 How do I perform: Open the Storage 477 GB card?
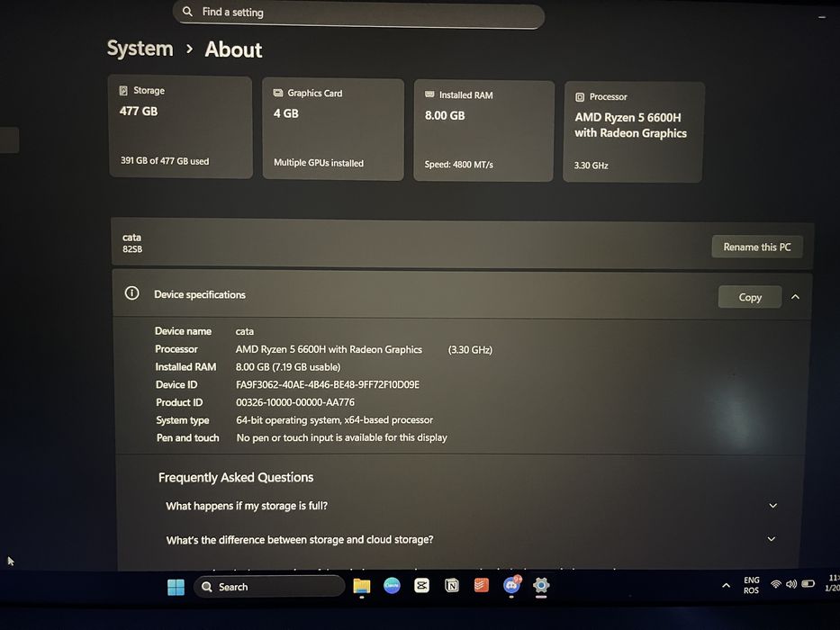click(181, 127)
